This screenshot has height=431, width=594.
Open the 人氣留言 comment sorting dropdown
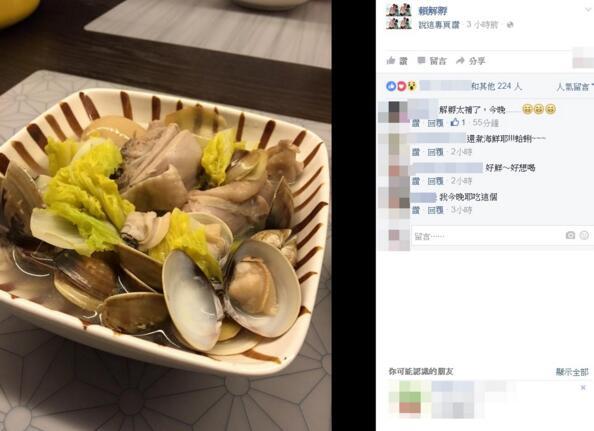[575, 87]
